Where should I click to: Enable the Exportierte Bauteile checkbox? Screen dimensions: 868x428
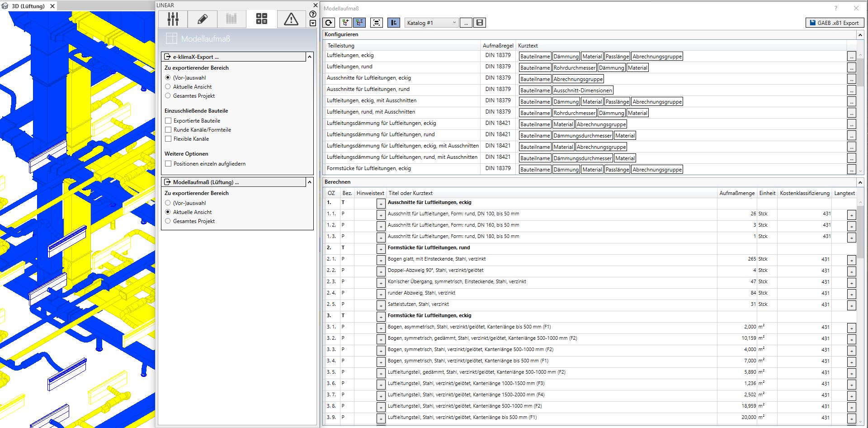[x=168, y=121]
